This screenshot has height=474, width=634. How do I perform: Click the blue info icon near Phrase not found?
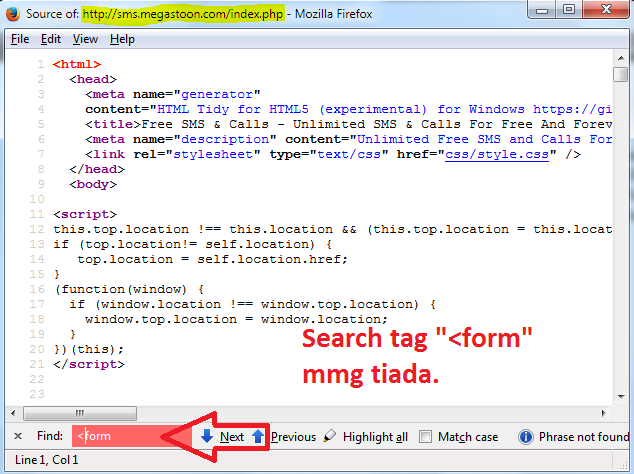526,436
